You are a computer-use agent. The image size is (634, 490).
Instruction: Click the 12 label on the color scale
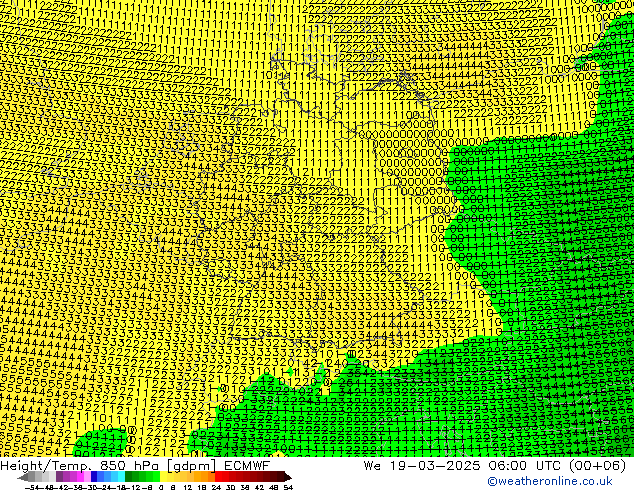tap(188, 488)
